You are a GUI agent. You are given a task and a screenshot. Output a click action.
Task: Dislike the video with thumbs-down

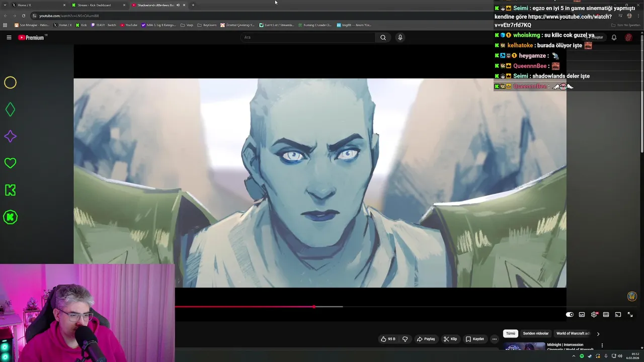point(405,339)
